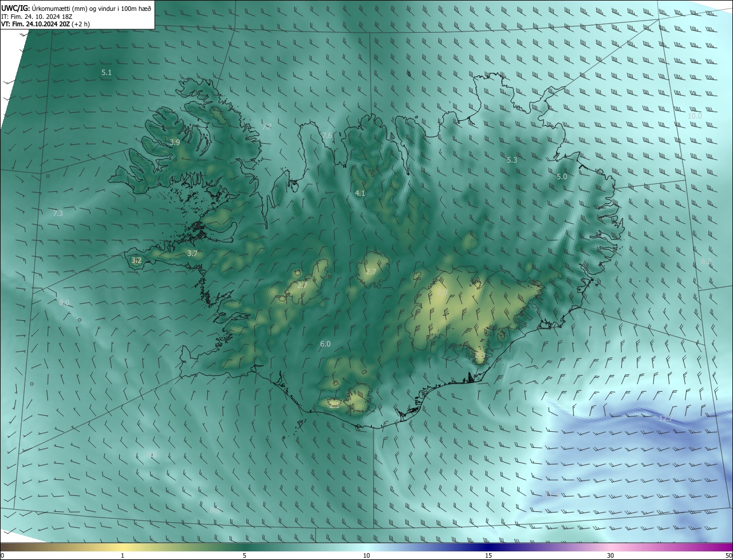
Task: Click the 5.3 value label
Action: pos(512,160)
